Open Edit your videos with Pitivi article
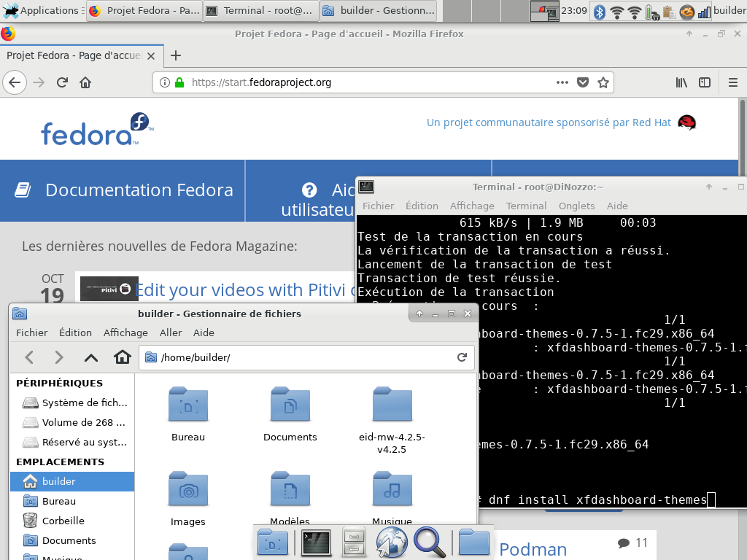 pos(244,290)
